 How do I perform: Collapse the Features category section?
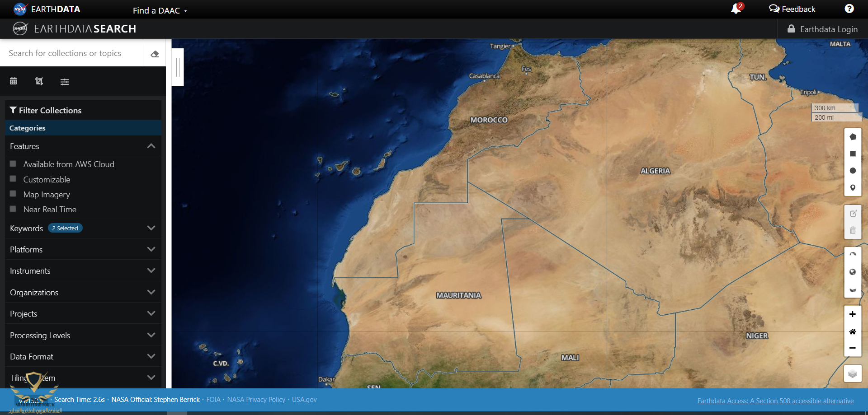[151, 146]
